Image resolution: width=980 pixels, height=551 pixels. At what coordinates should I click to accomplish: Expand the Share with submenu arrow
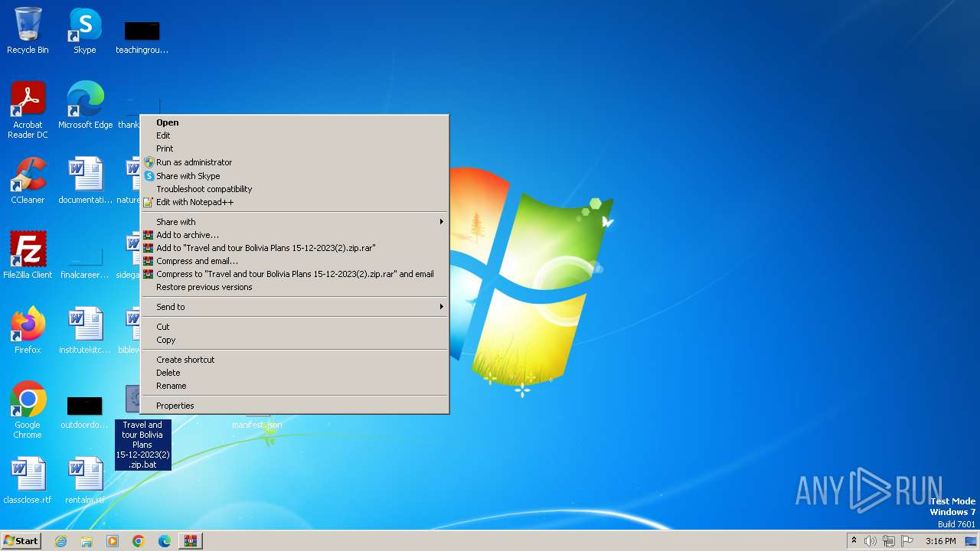point(441,222)
